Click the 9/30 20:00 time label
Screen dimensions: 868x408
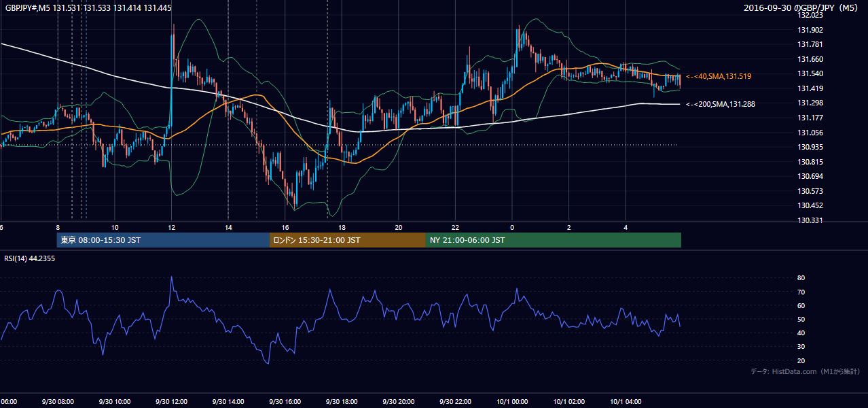pyautogui.click(x=398, y=402)
